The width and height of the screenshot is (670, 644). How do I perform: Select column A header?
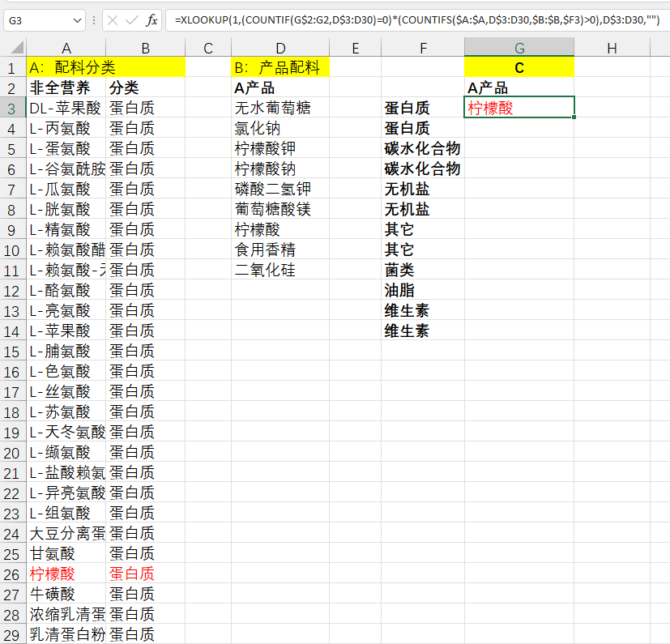66,48
